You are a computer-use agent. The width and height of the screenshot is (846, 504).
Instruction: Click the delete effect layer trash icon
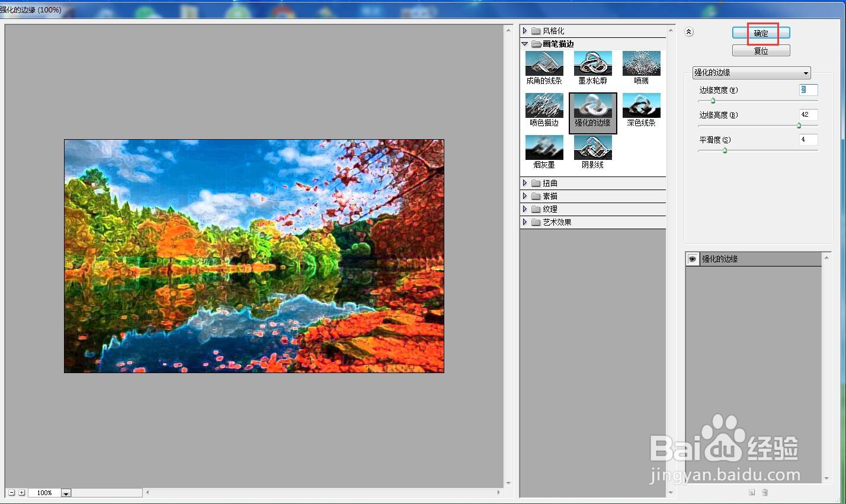765,492
